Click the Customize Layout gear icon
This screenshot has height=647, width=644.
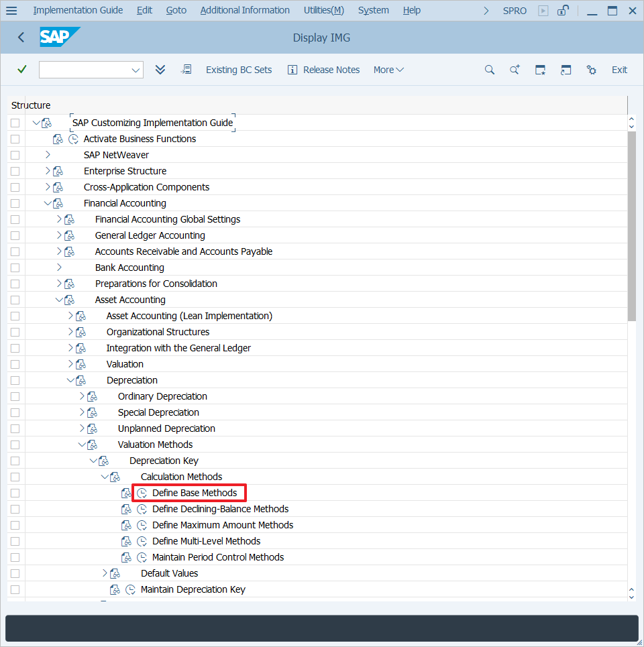pos(591,70)
